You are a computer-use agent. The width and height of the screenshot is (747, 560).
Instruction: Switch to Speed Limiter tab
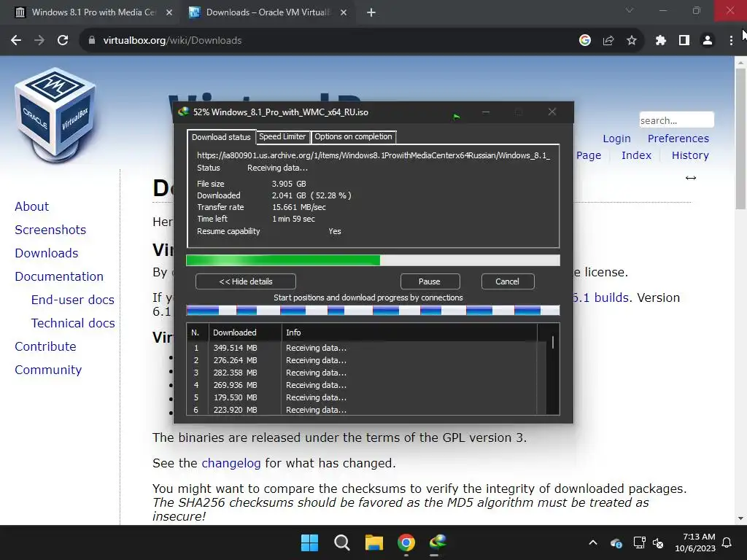[282, 136]
